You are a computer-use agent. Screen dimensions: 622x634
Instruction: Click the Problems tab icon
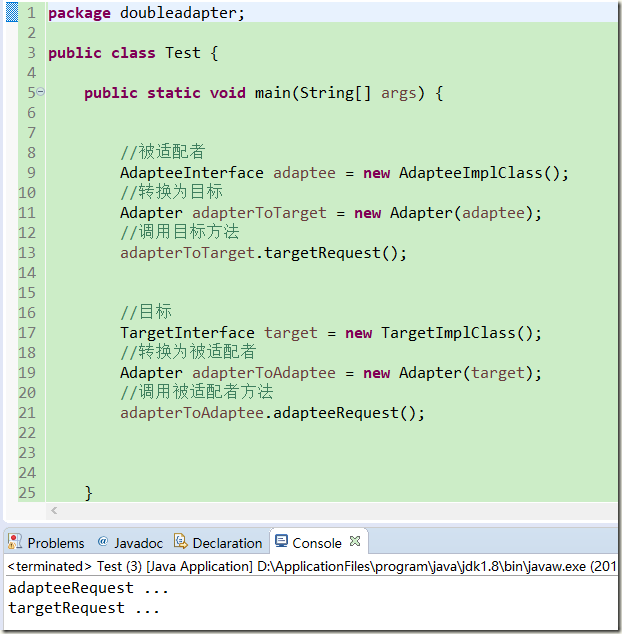pyautogui.click(x=15, y=541)
